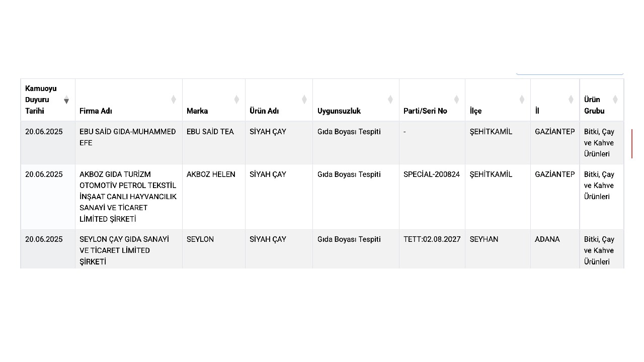Click sort icon in Marka column
This screenshot has height=362, width=644.
(236, 100)
